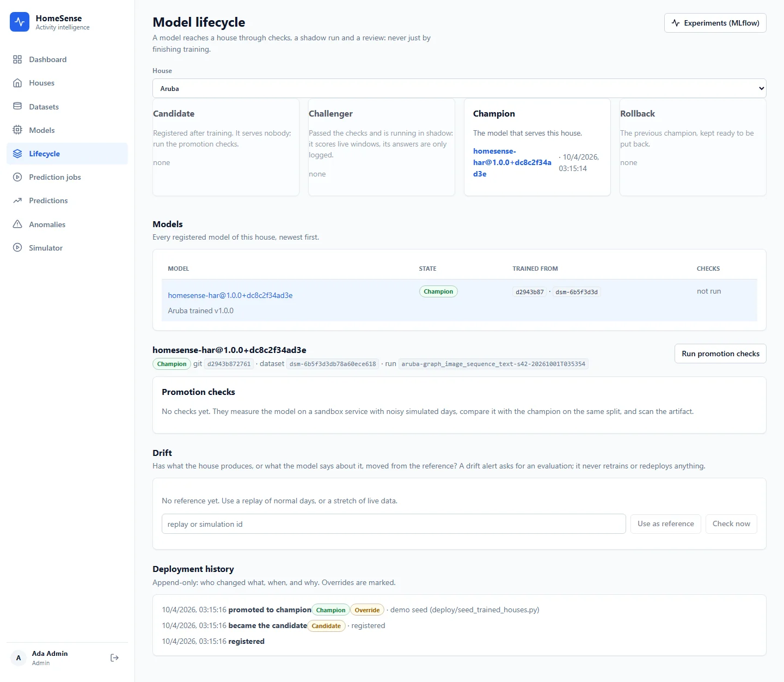Click the dsm-6b5f3d3db78a60ece618 dataset tag
Viewport: 784px width, 682px height.
(x=333, y=364)
